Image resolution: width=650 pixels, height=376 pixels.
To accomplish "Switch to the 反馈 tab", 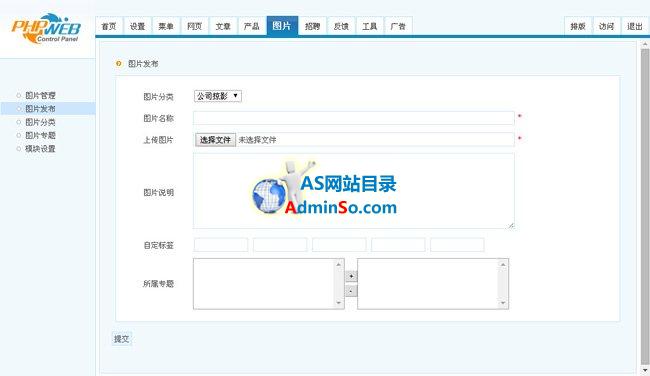I will [341, 27].
